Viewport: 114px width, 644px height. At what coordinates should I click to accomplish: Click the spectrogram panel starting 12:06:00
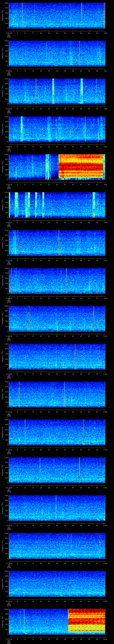click(57, 205)
